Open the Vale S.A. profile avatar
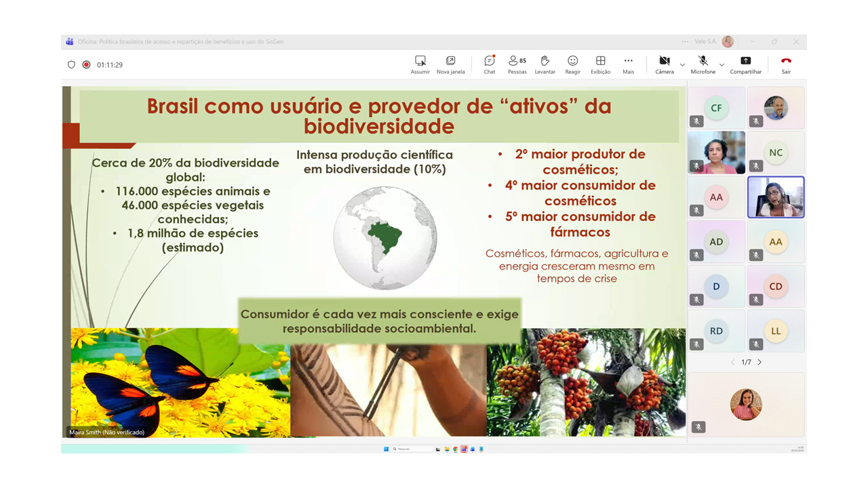 (728, 41)
